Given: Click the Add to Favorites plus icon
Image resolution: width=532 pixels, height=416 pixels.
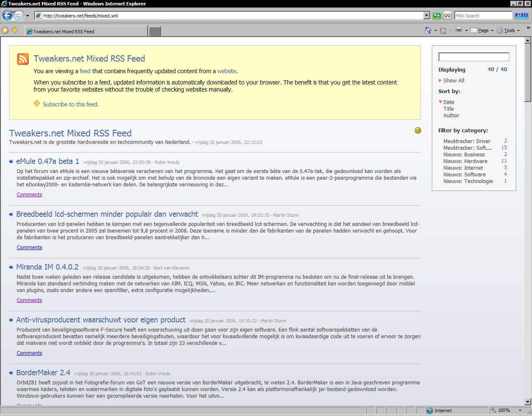Looking at the screenshot, I should [x=15, y=30].
